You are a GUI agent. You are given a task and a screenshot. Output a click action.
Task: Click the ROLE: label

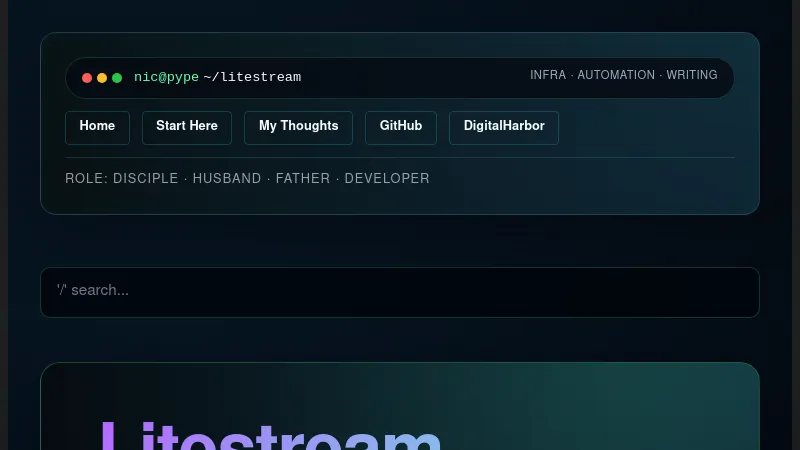[x=86, y=179]
